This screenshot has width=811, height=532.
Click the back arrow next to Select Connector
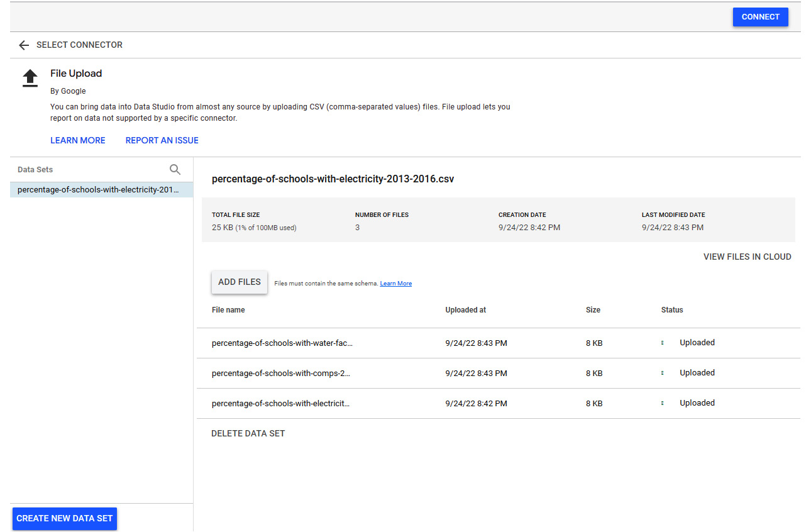(x=24, y=45)
